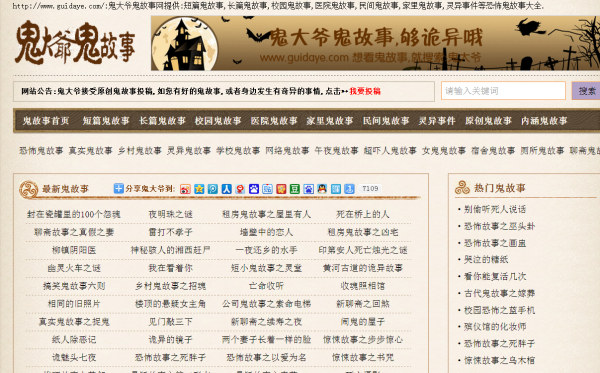Share via green Douban 豆 icon
Image resolution: width=600 pixels, height=373 pixels.
[295, 189]
